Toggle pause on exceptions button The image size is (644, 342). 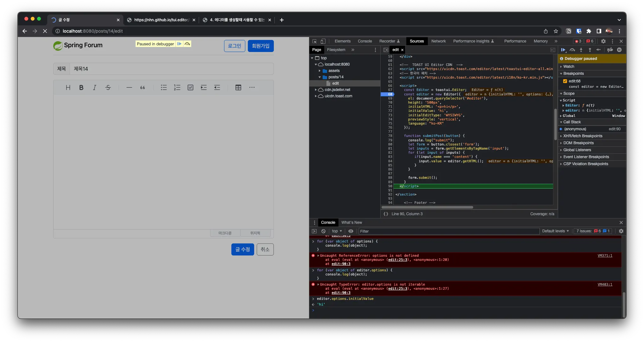click(619, 50)
